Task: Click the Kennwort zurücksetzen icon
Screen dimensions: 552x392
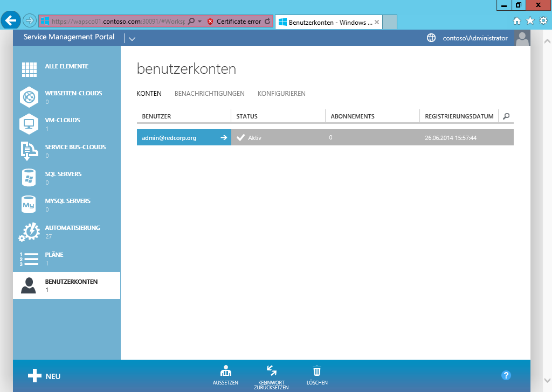Action: 272,370
